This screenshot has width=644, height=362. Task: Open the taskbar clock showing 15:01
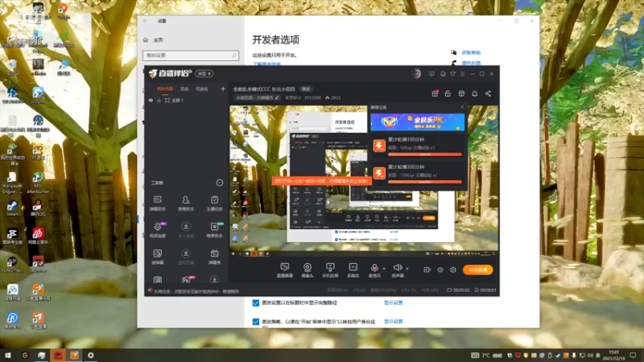(613, 355)
